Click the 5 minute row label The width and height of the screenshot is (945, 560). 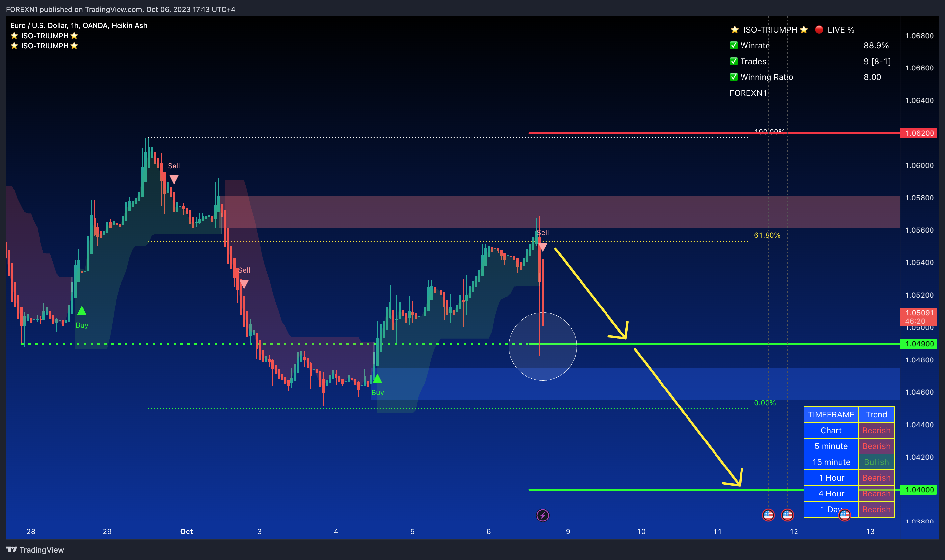831,446
